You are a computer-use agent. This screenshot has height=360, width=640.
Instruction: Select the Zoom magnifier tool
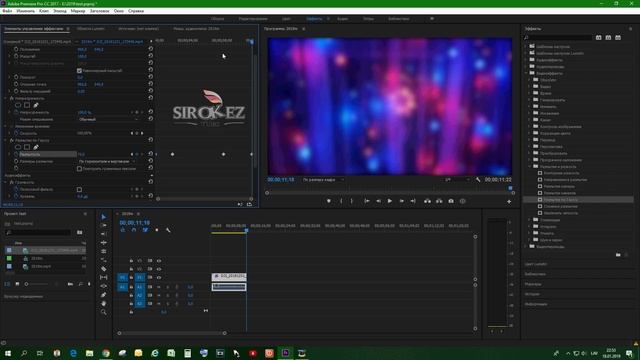point(104,312)
